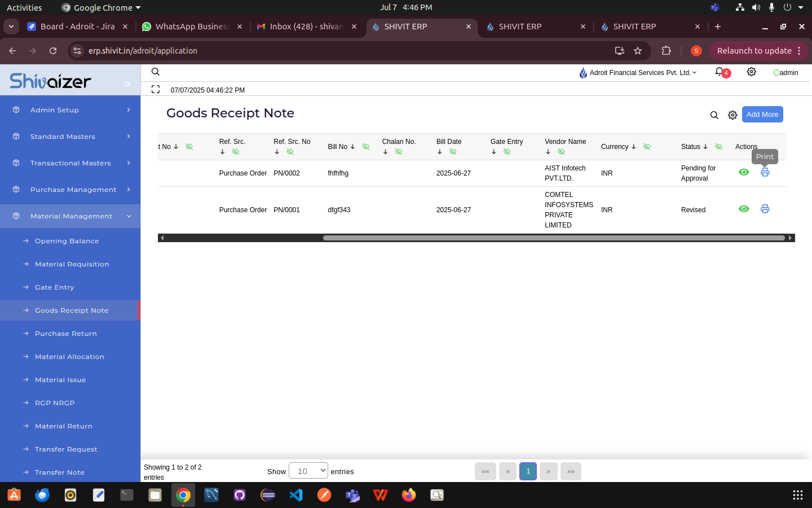Click the print icon for PN/0002 row

click(x=765, y=173)
